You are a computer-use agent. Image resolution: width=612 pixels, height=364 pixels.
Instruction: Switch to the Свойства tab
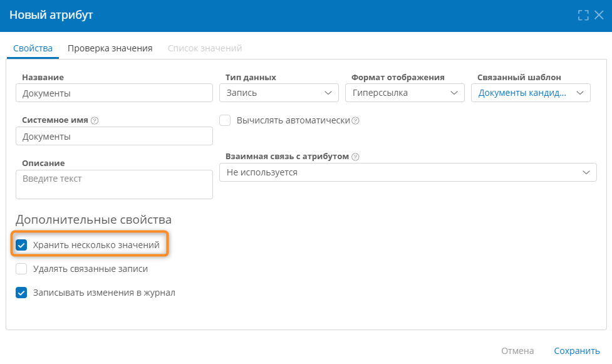33,48
